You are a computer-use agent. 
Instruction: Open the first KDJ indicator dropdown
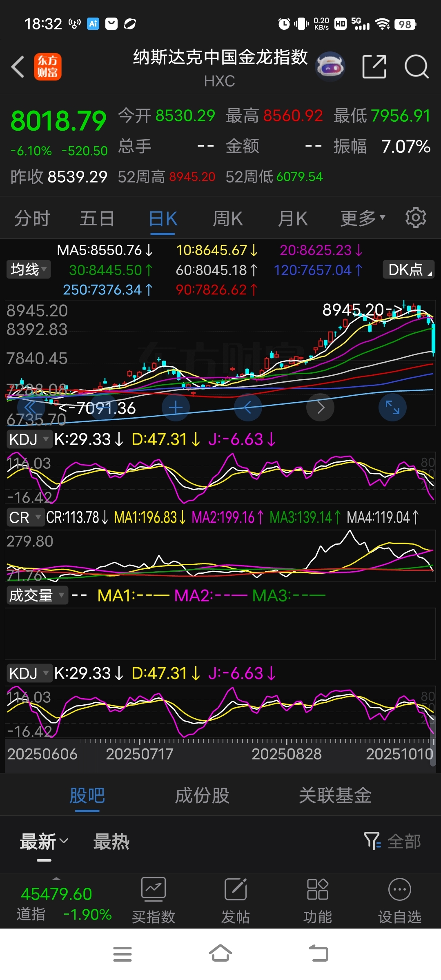click(x=29, y=439)
